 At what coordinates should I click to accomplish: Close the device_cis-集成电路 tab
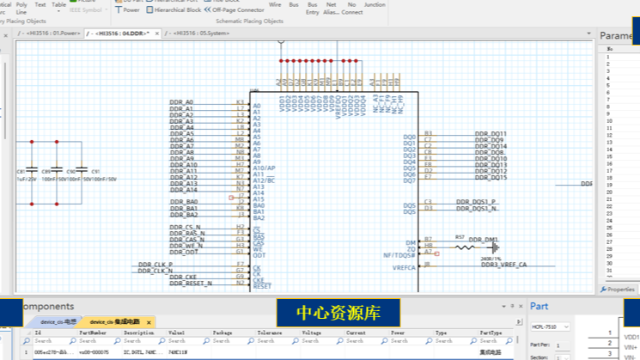coord(149,322)
